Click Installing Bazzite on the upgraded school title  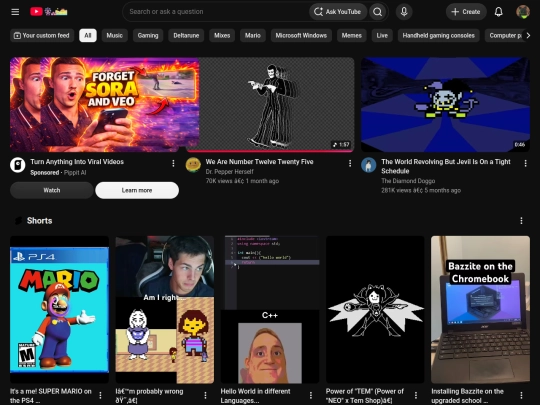tap(467, 396)
